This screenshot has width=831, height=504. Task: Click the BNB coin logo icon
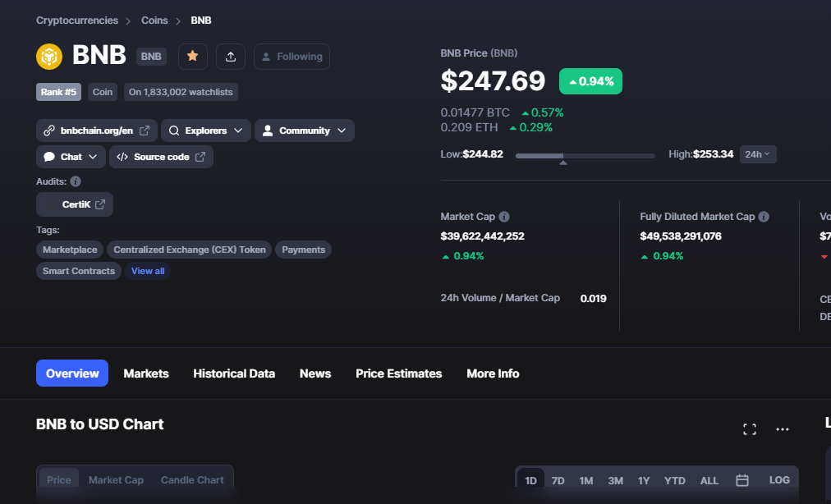[49, 56]
